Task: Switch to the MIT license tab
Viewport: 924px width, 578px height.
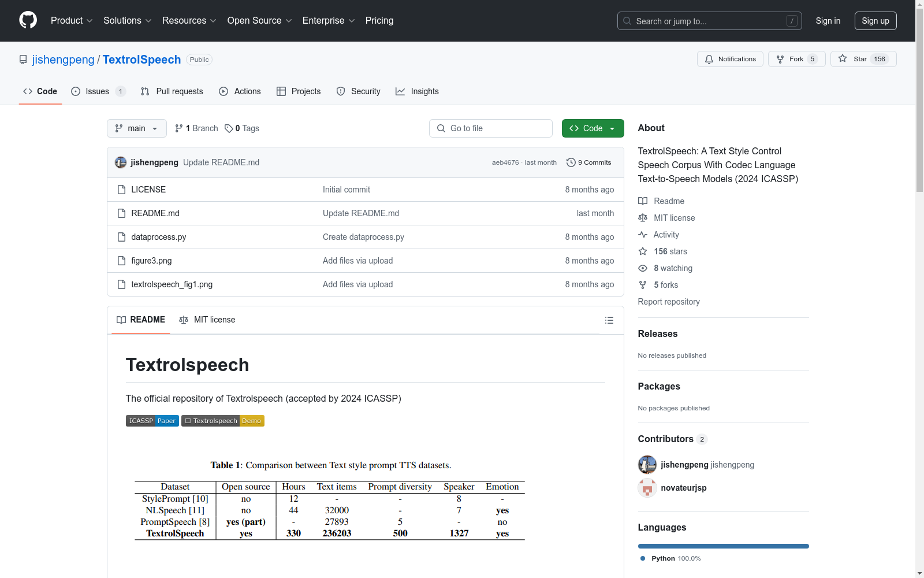Action: coord(207,320)
